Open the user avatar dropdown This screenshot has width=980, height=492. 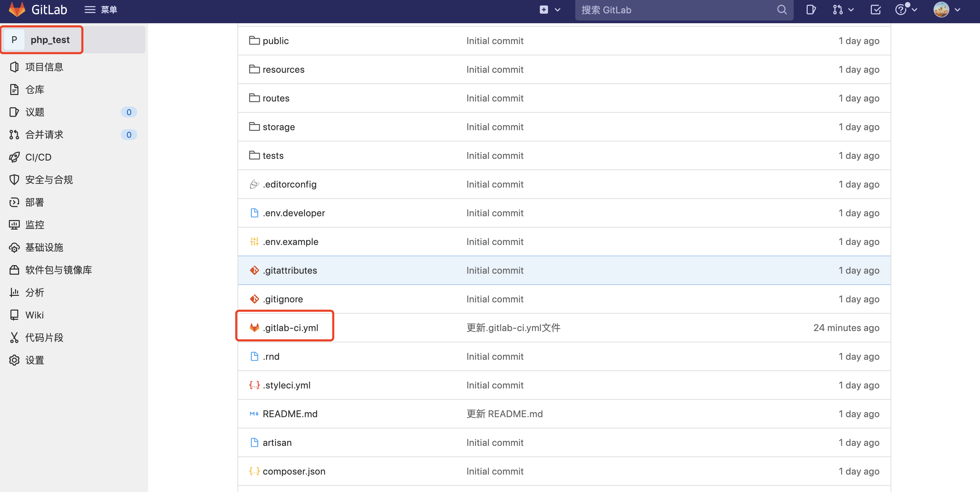click(x=943, y=10)
